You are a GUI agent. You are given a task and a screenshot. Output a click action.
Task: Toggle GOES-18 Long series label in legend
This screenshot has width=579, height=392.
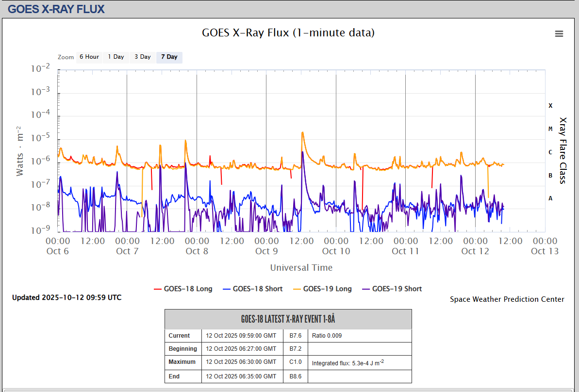(x=188, y=289)
